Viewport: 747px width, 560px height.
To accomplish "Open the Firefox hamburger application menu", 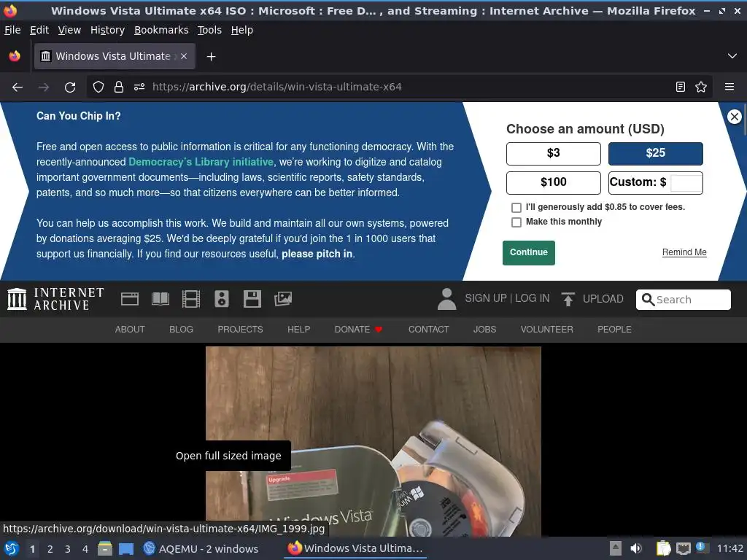I will click(x=729, y=87).
